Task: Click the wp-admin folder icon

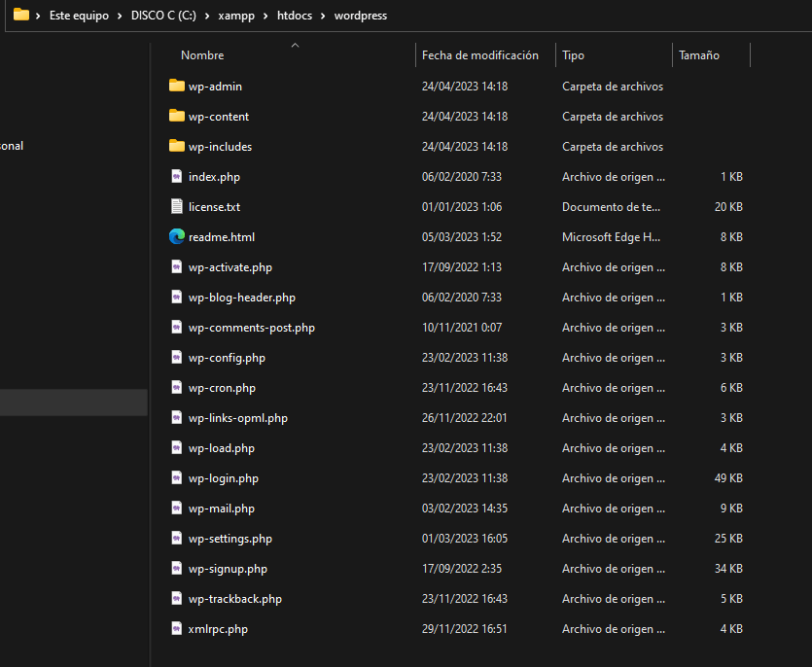Action: click(176, 86)
